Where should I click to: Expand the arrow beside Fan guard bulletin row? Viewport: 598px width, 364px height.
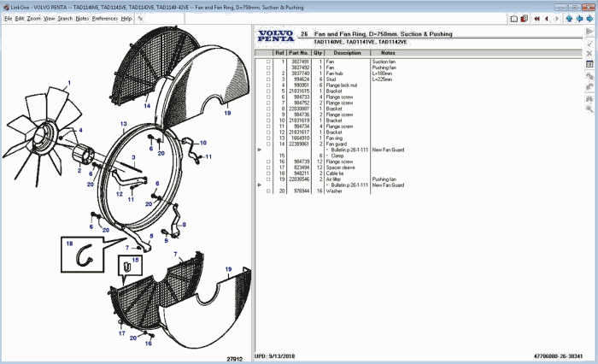click(260, 150)
